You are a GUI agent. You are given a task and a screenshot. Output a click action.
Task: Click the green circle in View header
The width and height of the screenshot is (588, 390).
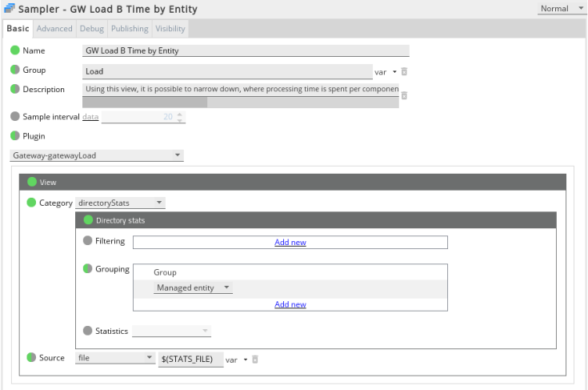click(x=32, y=182)
